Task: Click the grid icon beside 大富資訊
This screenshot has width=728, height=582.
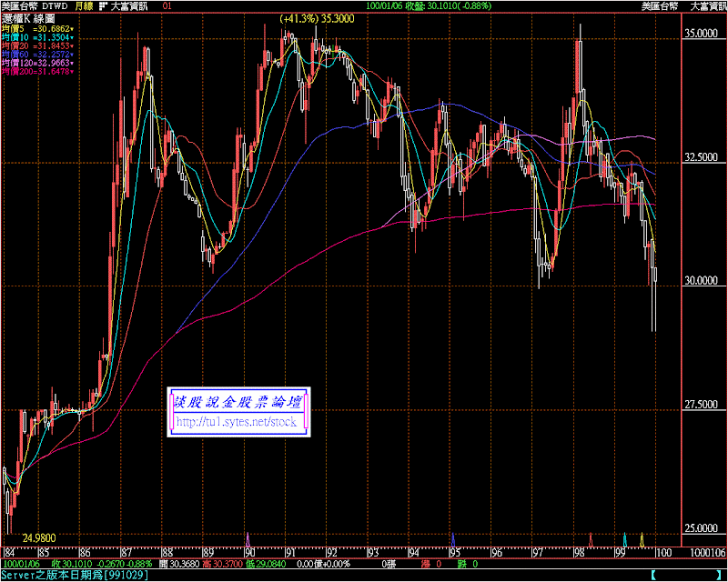Action: pos(103,6)
